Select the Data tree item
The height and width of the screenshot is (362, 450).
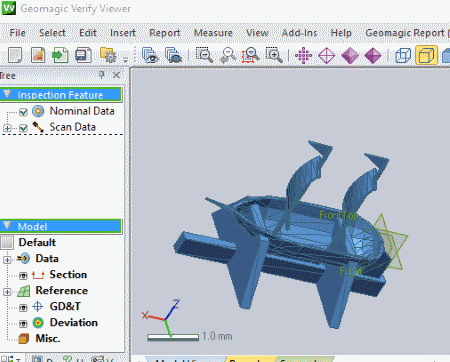point(47,258)
